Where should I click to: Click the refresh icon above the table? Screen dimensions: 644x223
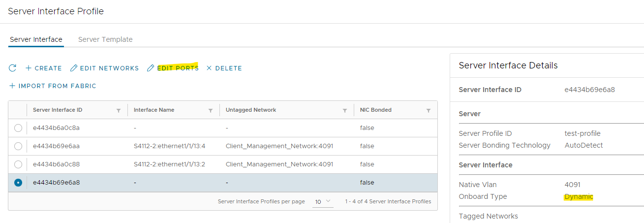[13, 68]
